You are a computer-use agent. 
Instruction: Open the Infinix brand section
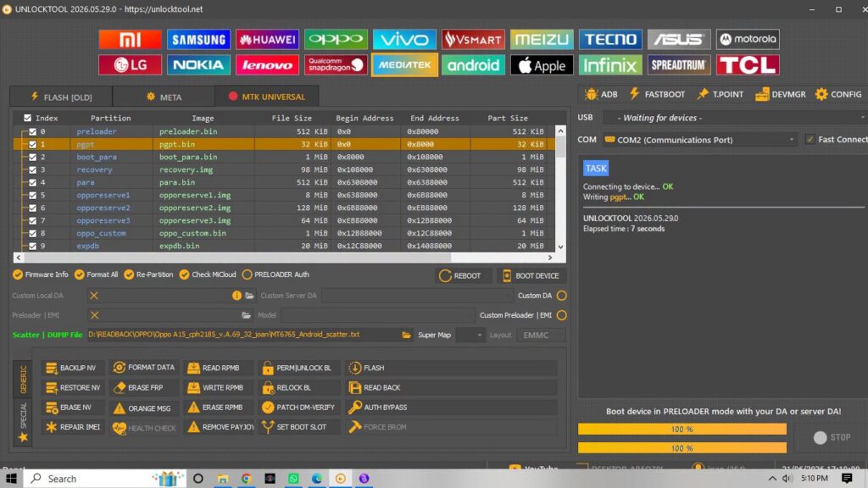pos(610,64)
